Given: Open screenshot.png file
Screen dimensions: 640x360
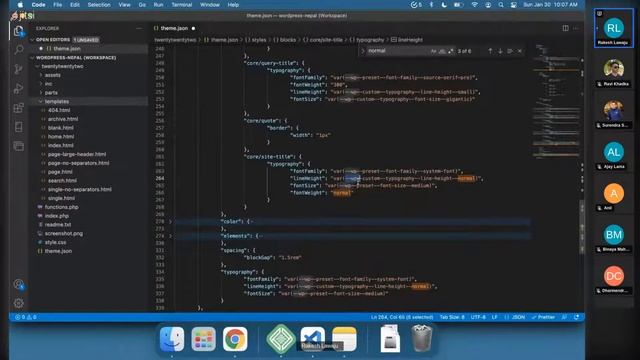Looking at the screenshot, I should [64, 233].
